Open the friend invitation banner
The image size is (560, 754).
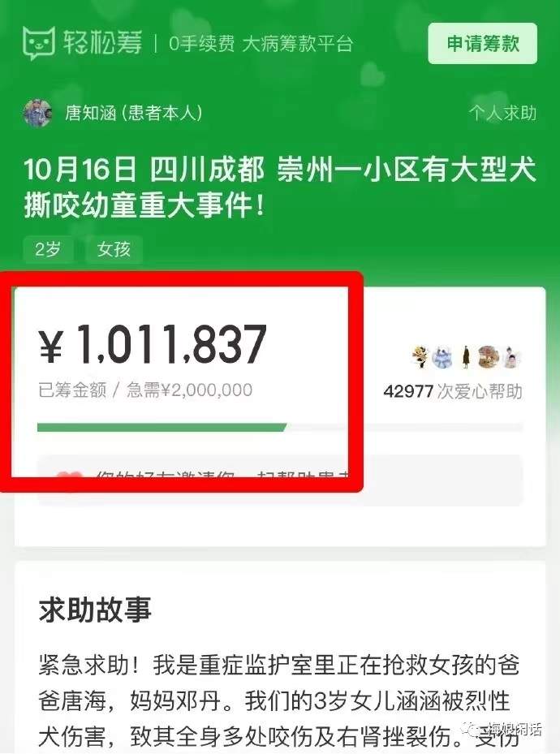coord(280,480)
